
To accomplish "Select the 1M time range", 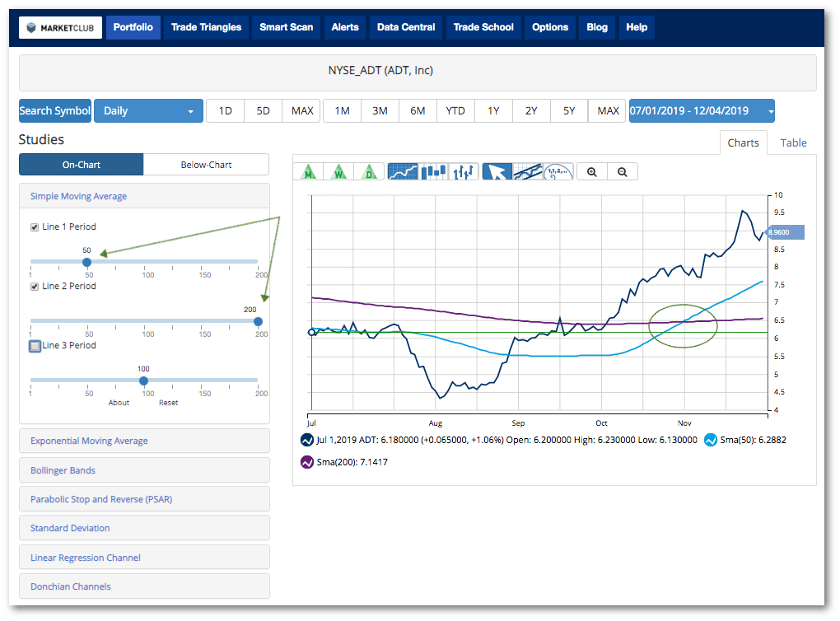I will 343,111.
